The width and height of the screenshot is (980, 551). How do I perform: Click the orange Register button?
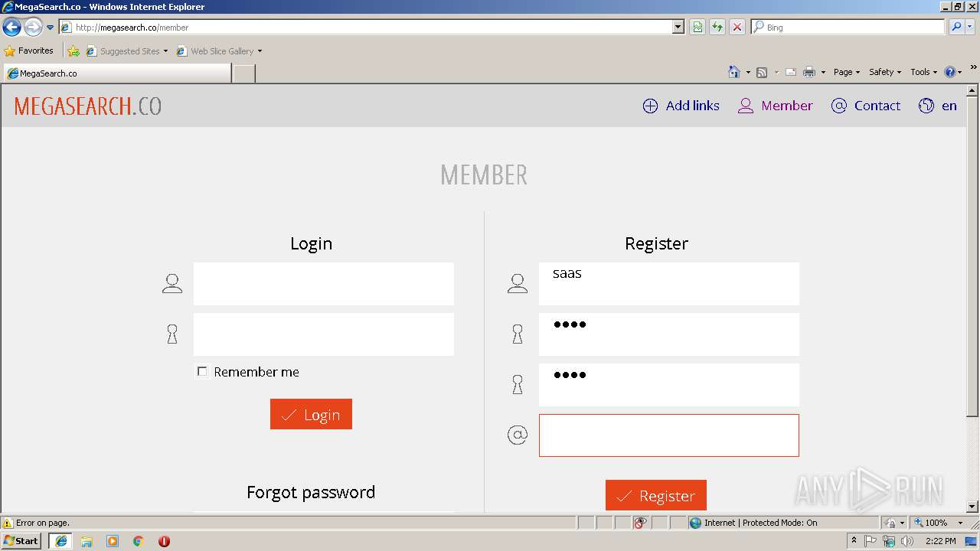656,495
